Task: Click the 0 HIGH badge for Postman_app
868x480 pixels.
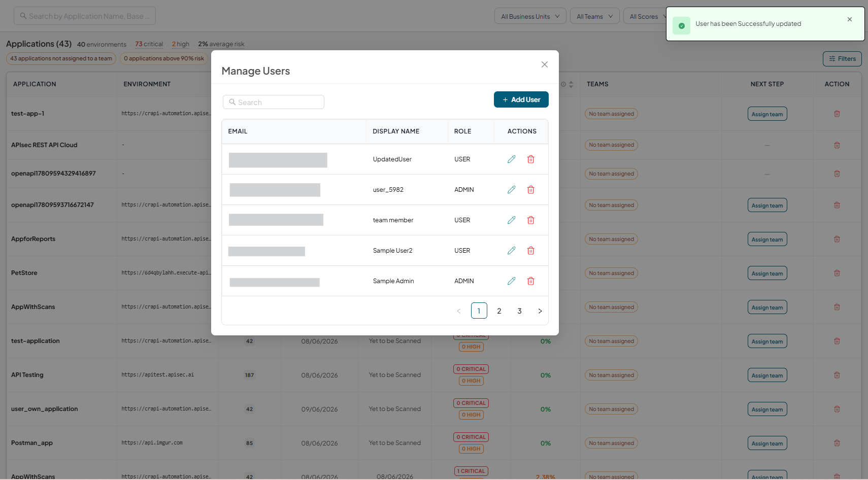Action: [x=471, y=449]
